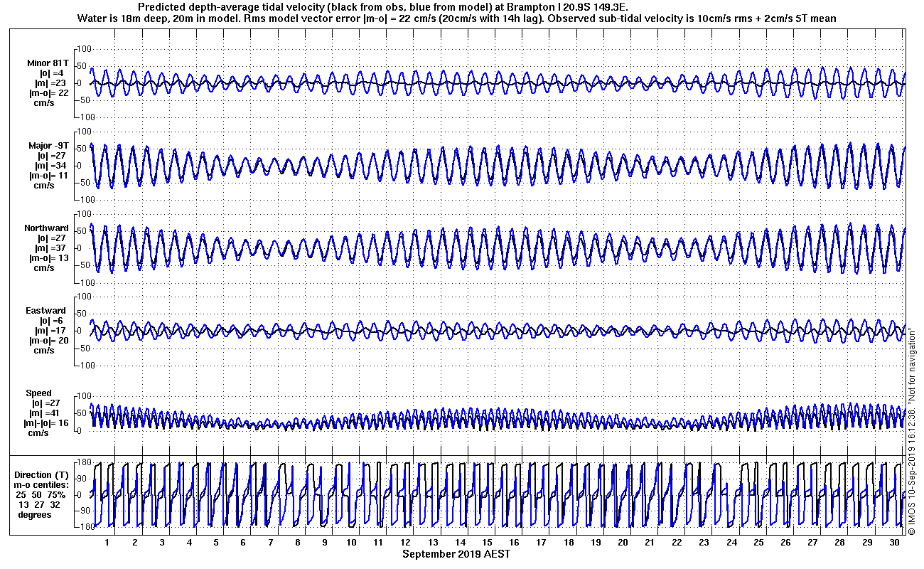This screenshot has height=569, width=924.
Task: Click the 180 label on the Direction axis
Action: 85,462
